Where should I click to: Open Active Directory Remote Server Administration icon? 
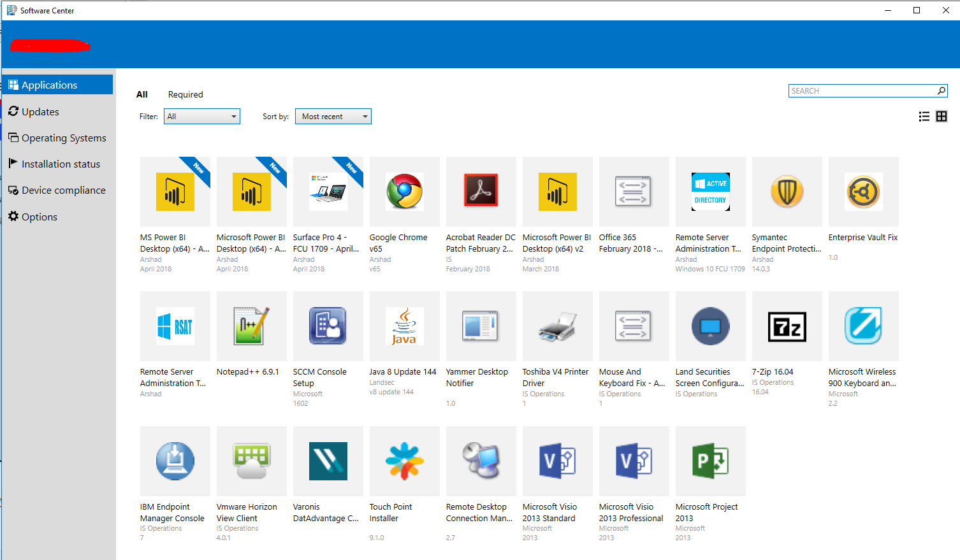coord(711,192)
